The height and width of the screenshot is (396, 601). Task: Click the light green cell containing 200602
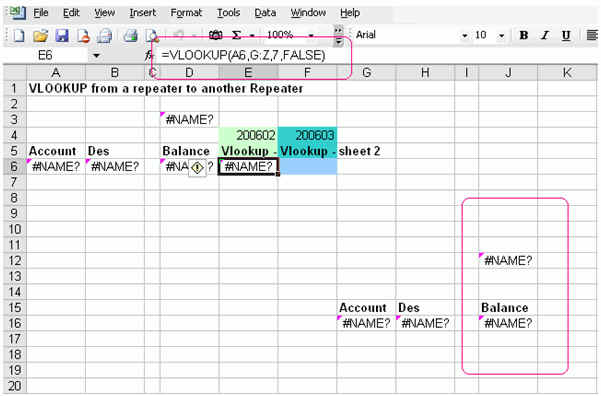pos(248,135)
